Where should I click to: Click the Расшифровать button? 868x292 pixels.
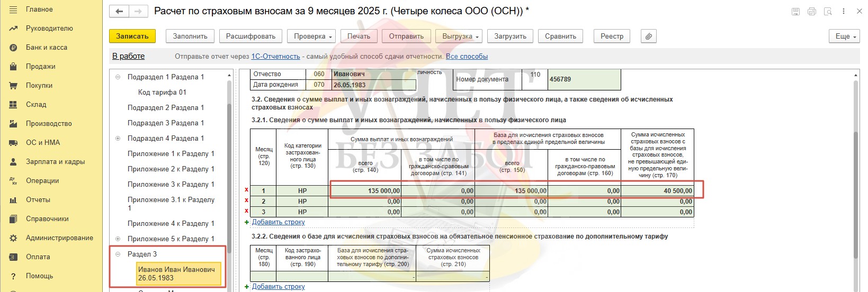pyautogui.click(x=250, y=36)
